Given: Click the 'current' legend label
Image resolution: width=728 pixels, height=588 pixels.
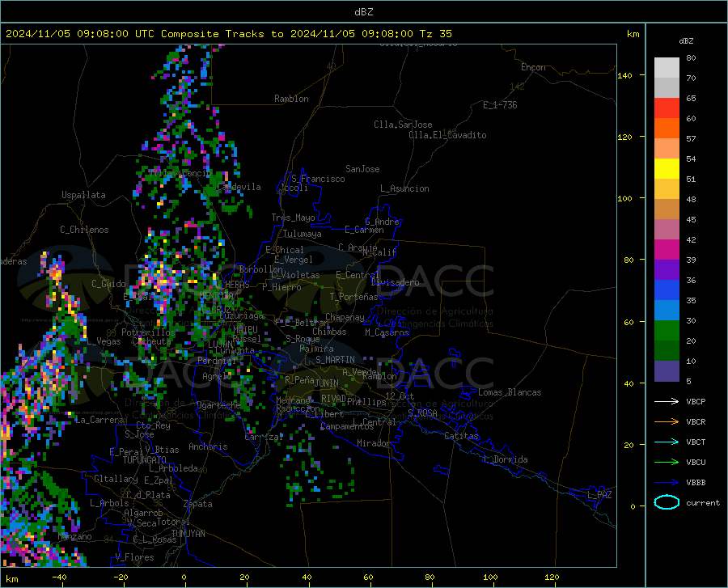Looking at the screenshot, I should (703, 502).
